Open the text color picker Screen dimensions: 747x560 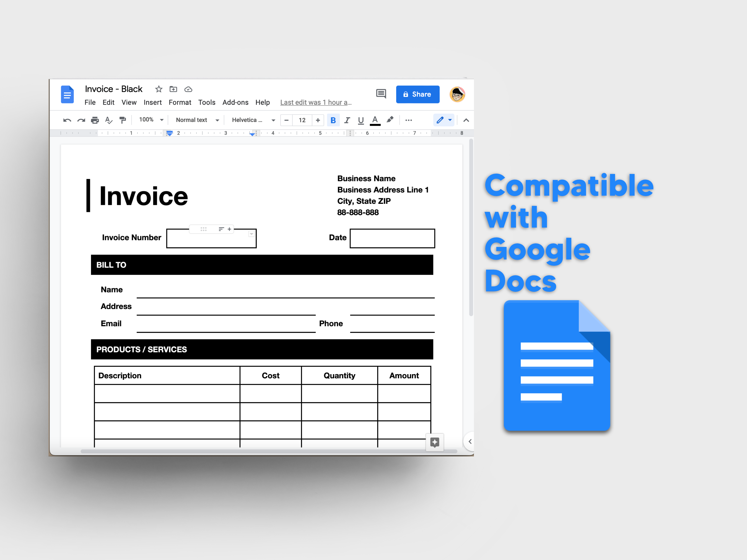coord(375,120)
